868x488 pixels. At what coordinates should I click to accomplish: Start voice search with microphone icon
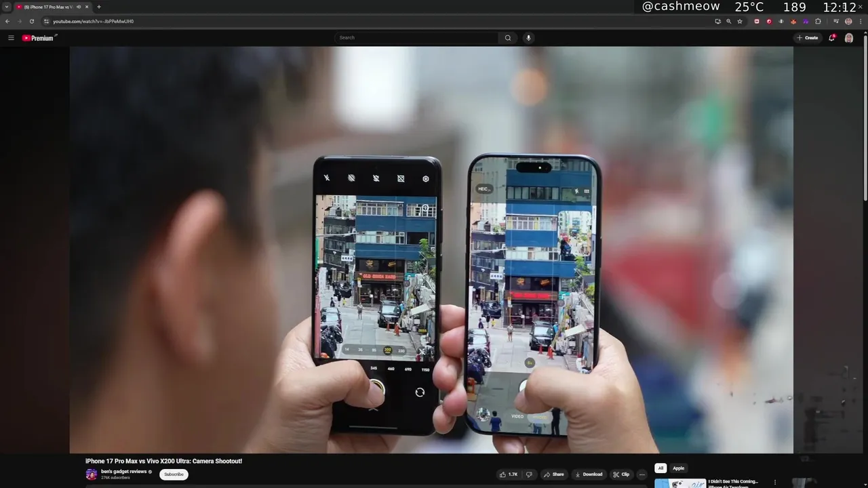tap(528, 38)
